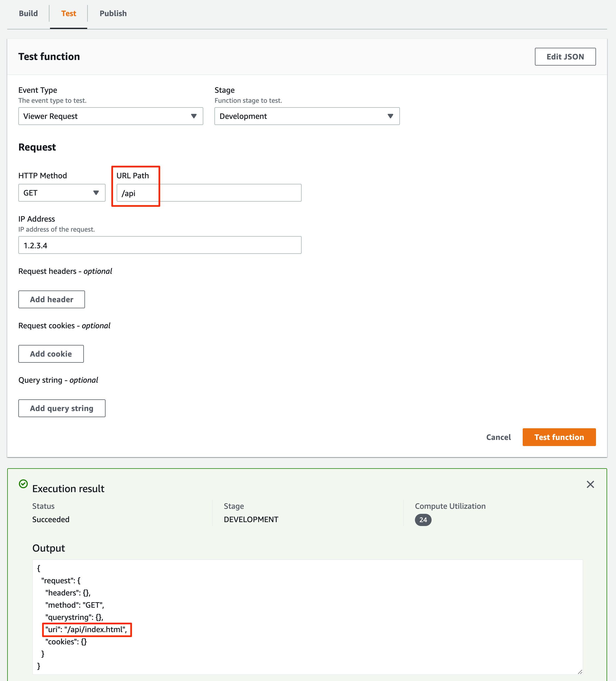Open the Event Type dropdown arrow
The image size is (616, 681).
pos(194,116)
